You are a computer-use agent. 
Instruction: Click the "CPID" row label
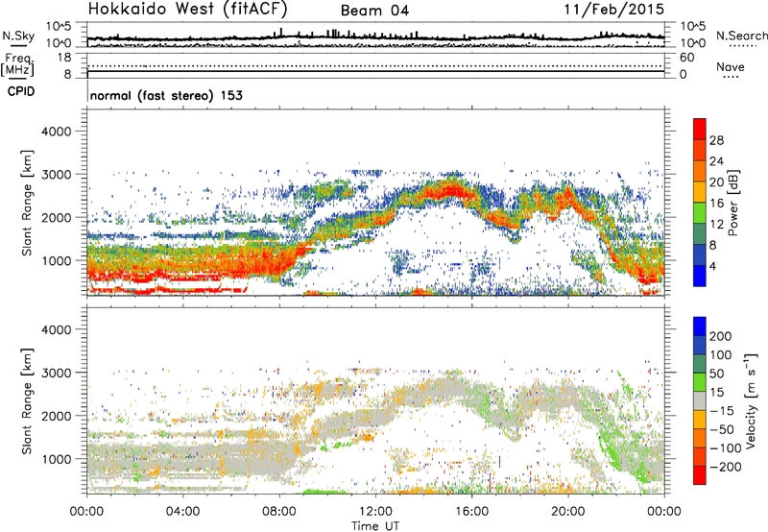click(x=21, y=91)
